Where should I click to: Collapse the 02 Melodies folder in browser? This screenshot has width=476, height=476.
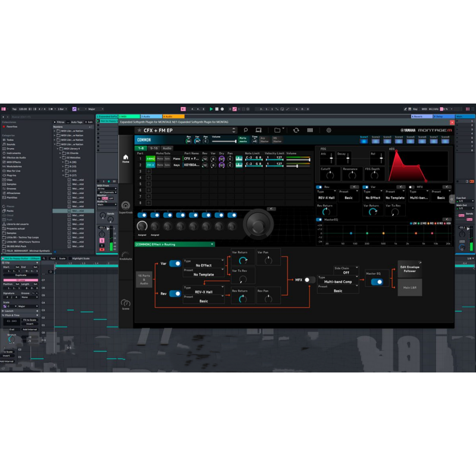[x=60, y=158]
